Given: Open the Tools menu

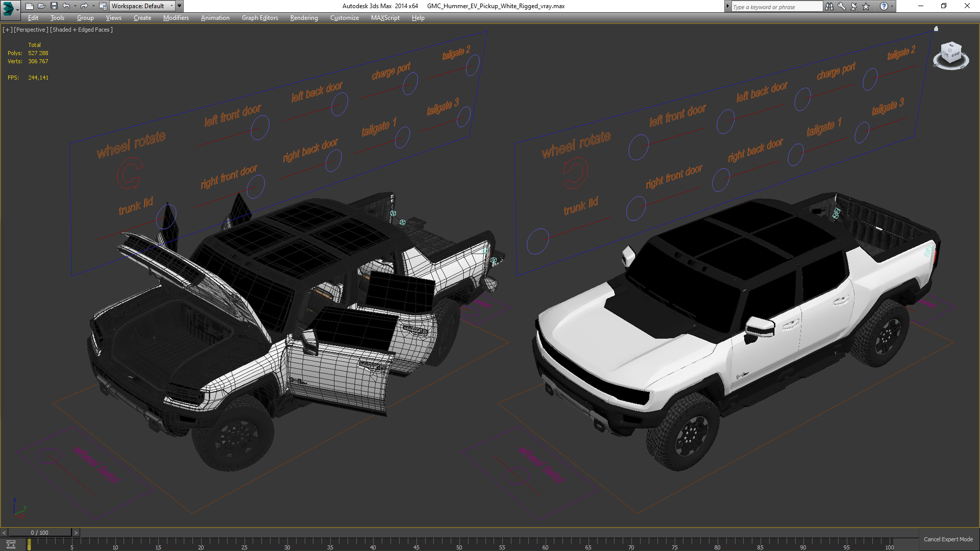Looking at the screenshot, I should [57, 18].
